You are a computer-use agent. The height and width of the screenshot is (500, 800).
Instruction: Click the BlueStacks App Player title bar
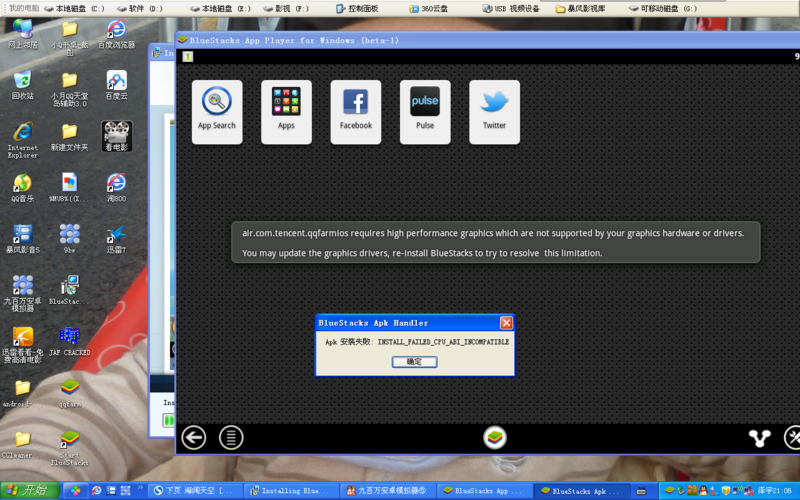coord(488,40)
